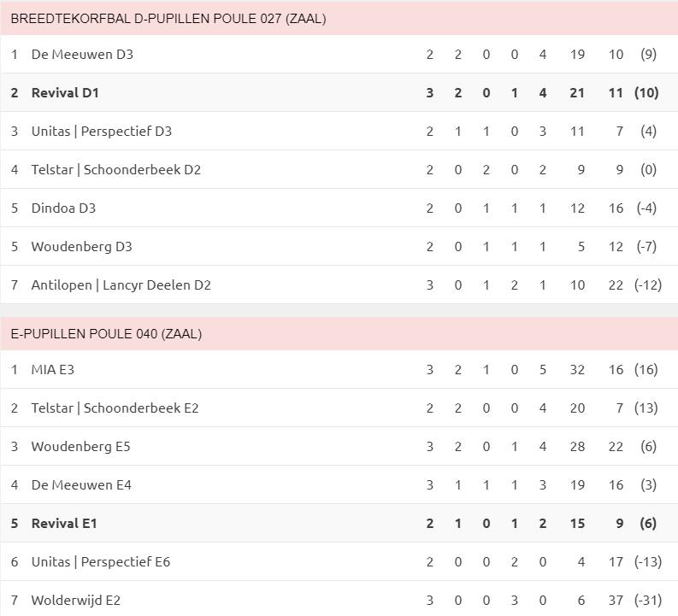Click the Wolderwijd E2 team name
Screen dimensions: 678x616
75,600
